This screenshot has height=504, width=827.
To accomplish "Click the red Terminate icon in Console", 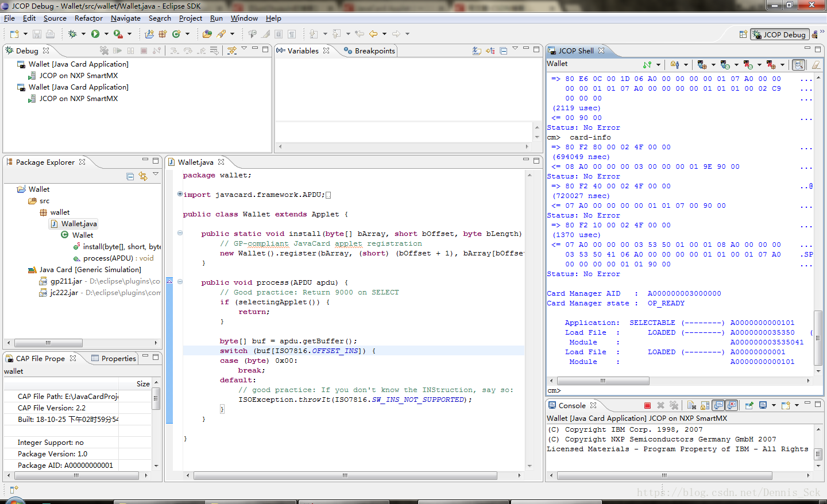I will pyautogui.click(x=647, y=405).
